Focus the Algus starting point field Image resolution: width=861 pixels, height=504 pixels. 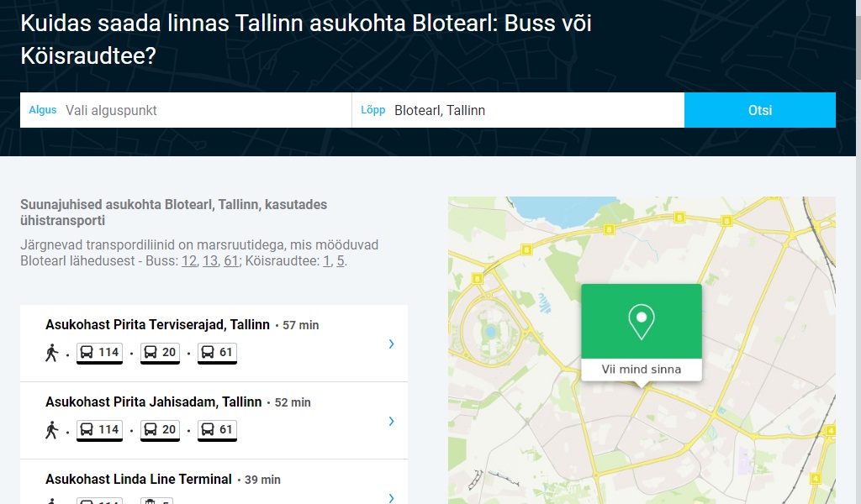pyautogui.click(x=202, y=110)
